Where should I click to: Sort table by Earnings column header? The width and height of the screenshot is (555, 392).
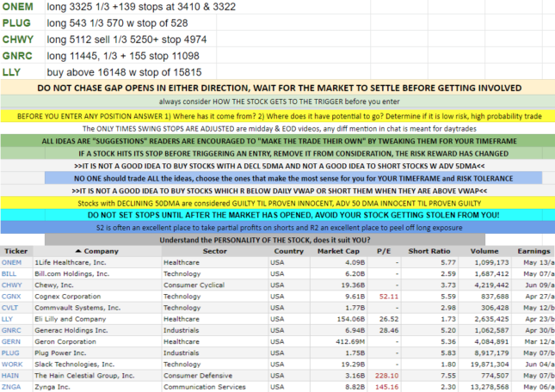pyautogui.click(x=533, y=251)
